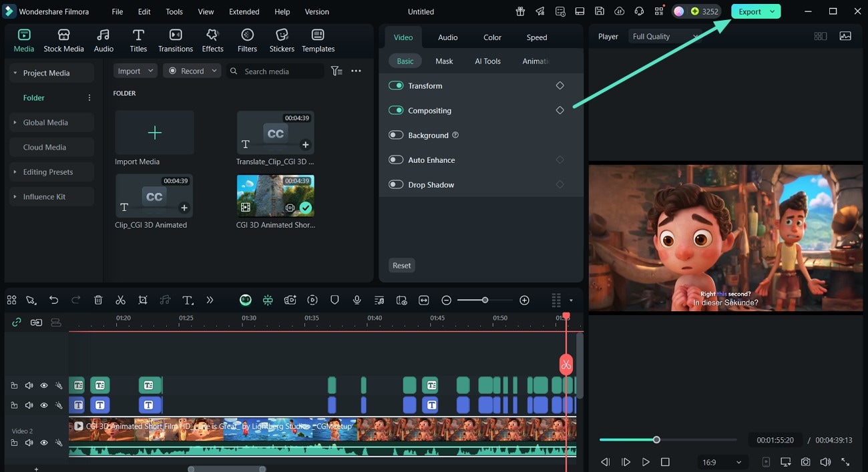
Task: Open the Templates panel
Action: (x=318, y=41)
